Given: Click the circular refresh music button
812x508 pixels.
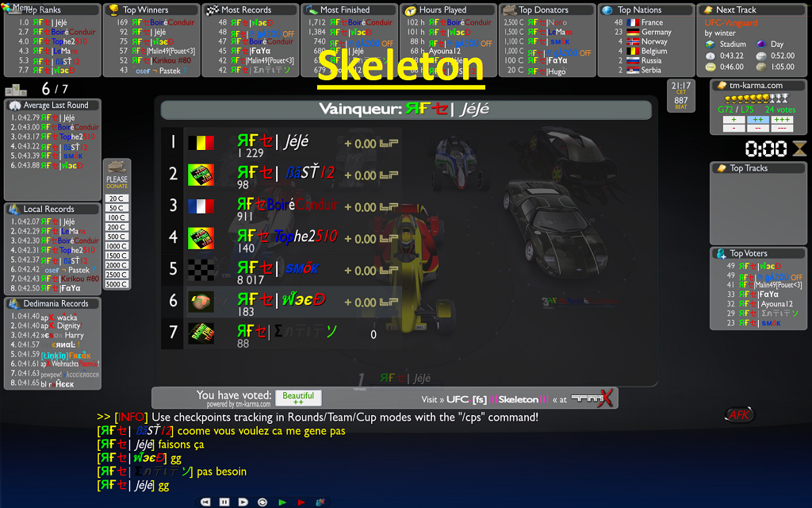Looking at the screenshot, I should click(262, 502).
